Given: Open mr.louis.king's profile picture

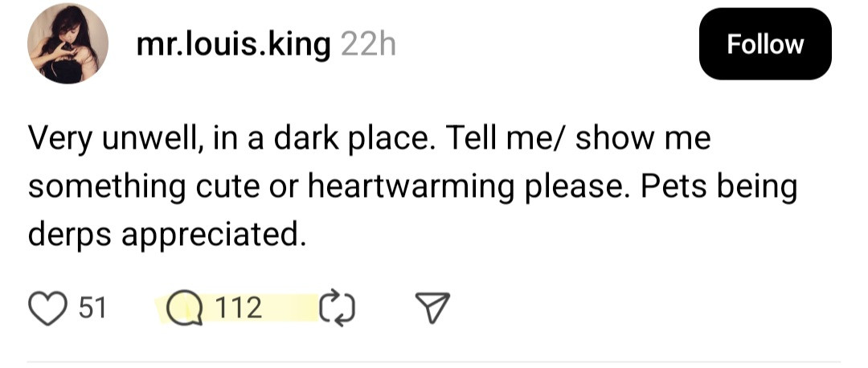Looking at the screenshot, I should click(x=68, y=43).
